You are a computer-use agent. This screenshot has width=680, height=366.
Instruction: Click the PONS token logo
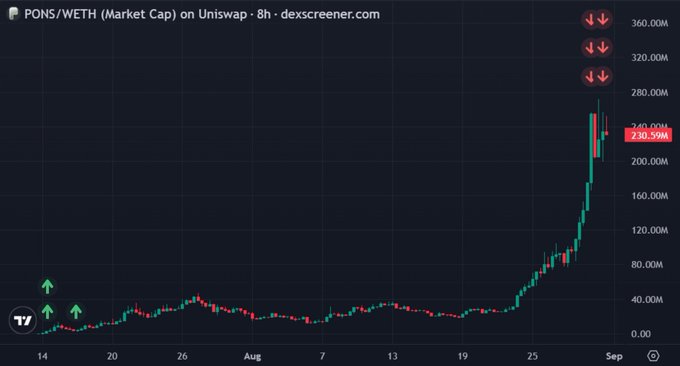click(x=13, y=14)
